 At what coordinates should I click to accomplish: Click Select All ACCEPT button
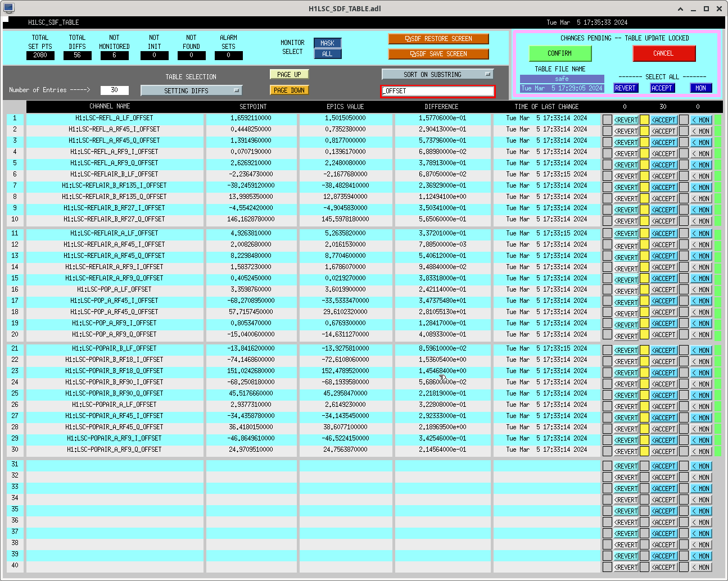tap(662, 88)
